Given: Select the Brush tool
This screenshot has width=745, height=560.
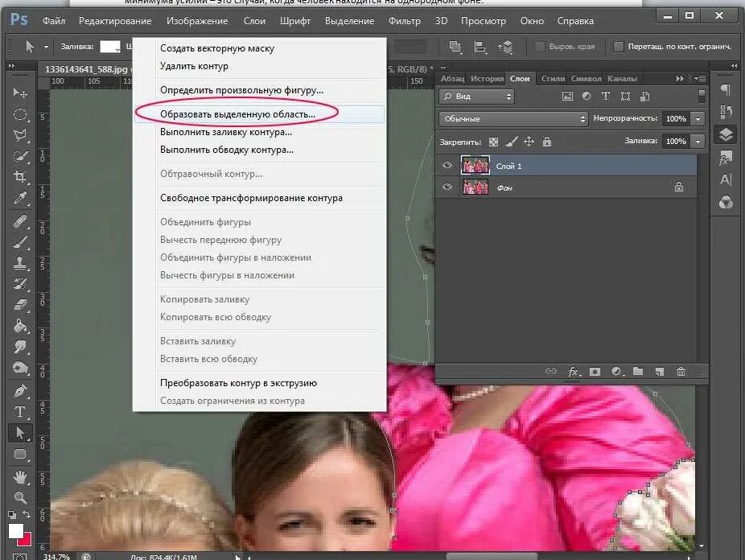Looking at the screenshot, I should click(x=20, y=243).
